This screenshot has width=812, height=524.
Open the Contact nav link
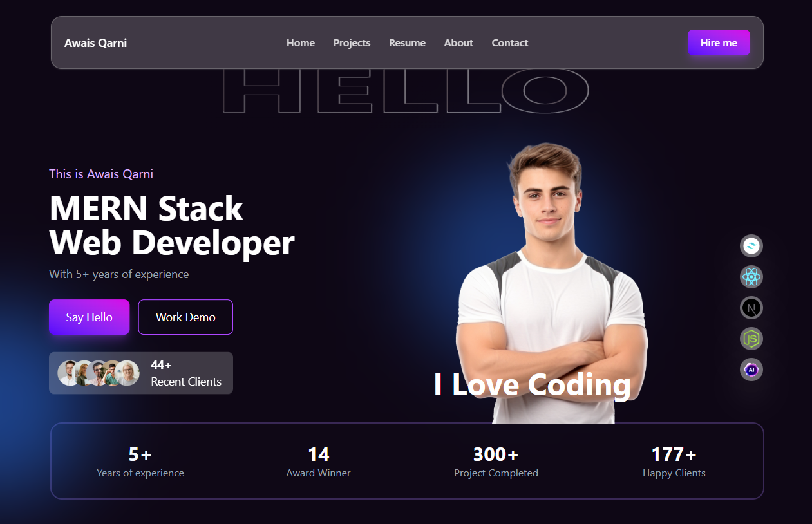pos(510,43)
